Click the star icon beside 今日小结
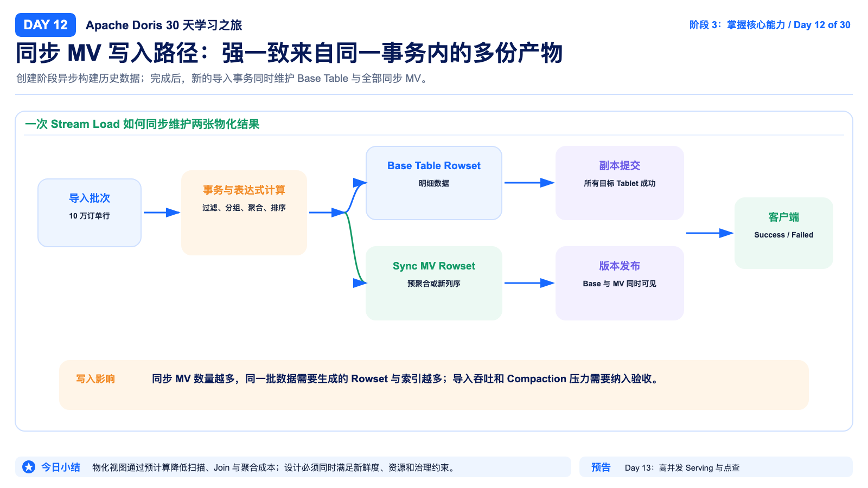The width and height of the screenshot is (868, 488). coord(29,467)
